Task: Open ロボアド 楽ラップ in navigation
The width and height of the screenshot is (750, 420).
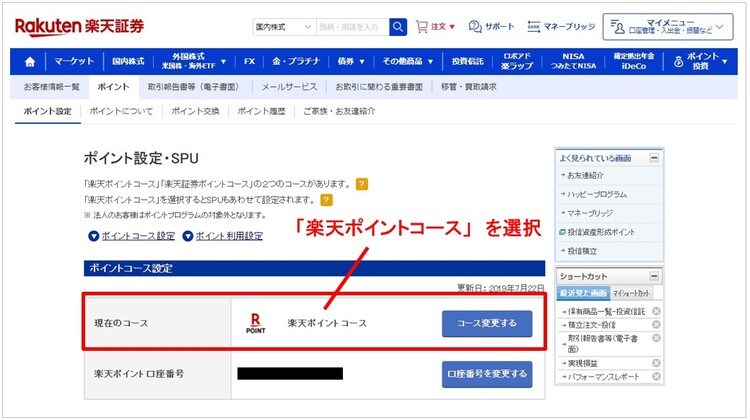Action: pyautogui.click(x=517, y=61)
